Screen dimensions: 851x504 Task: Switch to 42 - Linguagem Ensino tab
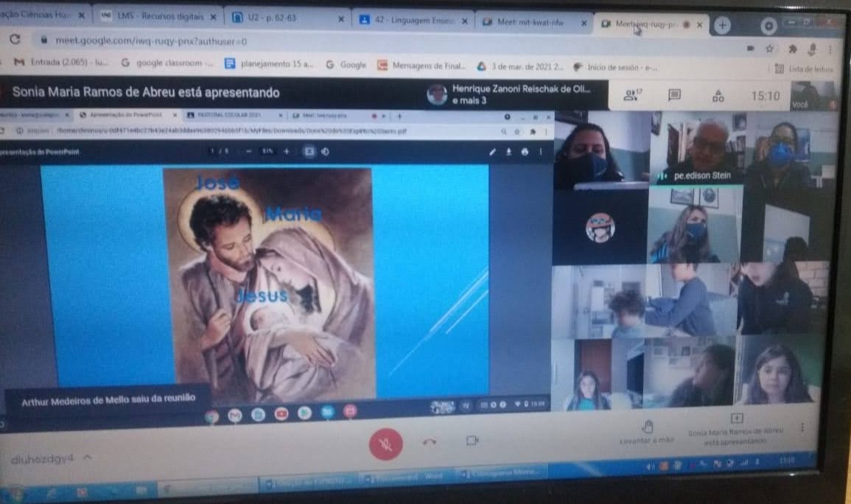pyautogui.click(x=413, y=20)
